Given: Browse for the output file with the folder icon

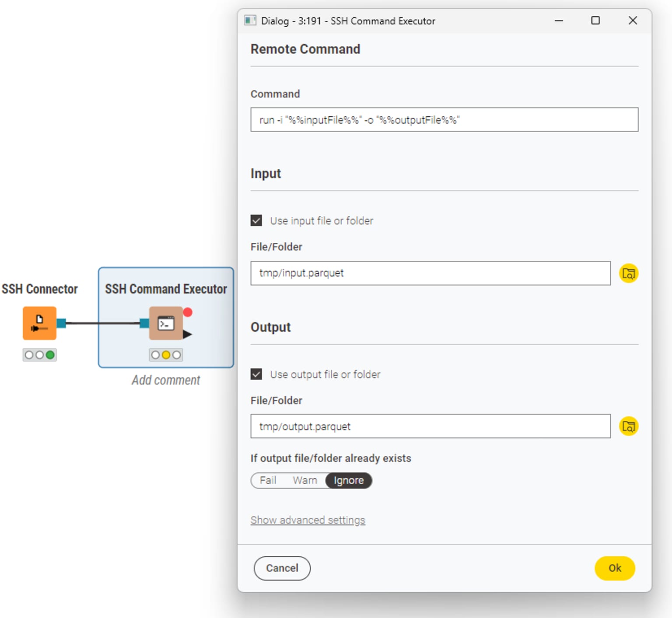Looking at the screenshot, I should point(629,426).
